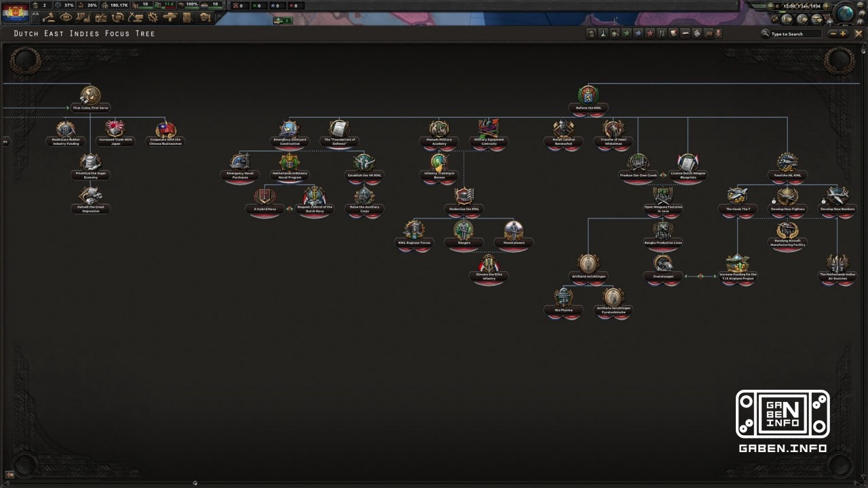868x488 pixels.
Task: Select the Emergency Naval Purchases focus
Action: pos(240,167)
